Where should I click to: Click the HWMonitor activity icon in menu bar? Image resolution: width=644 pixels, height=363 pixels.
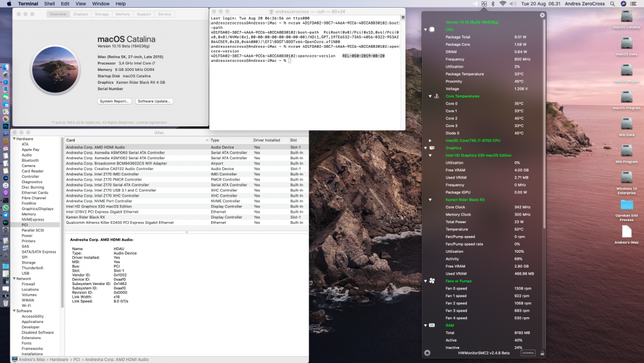point(484,4)
